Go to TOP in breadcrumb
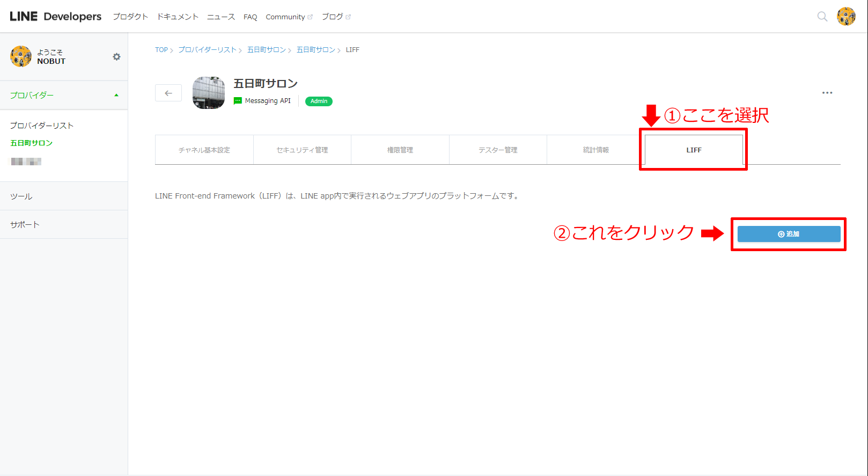 tap(161, 49)
